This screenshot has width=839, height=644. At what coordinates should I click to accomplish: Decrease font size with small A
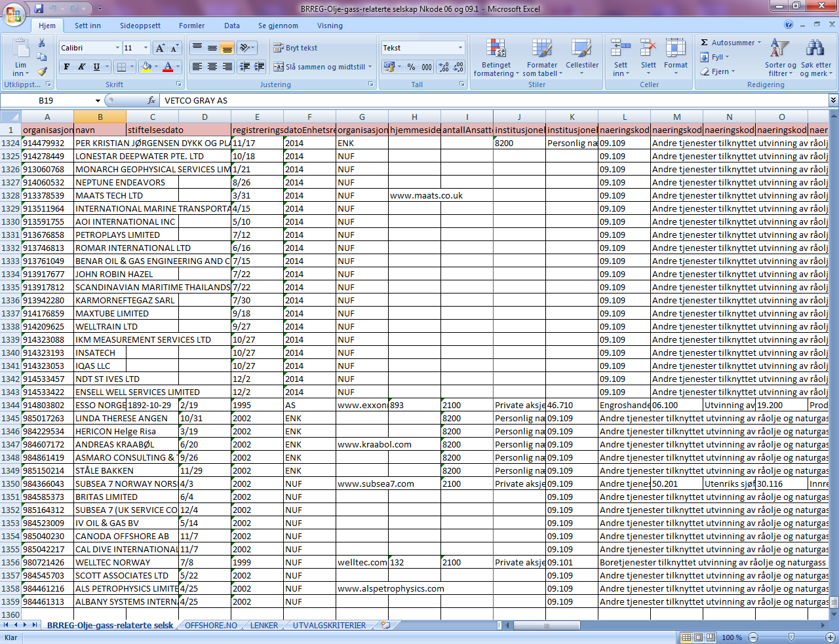pos(174,48)
